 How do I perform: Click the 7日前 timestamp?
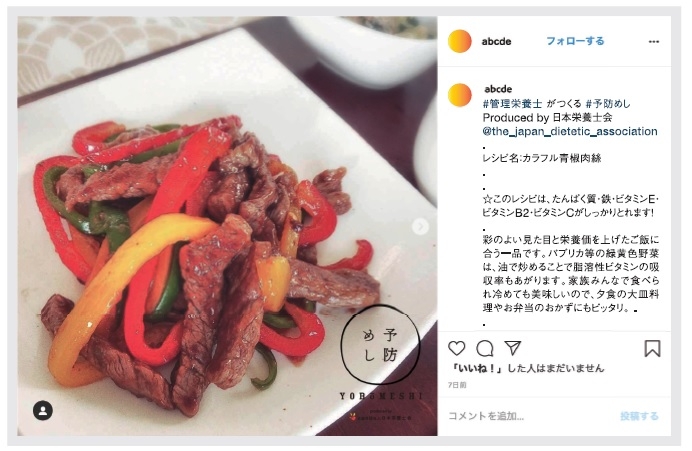pos(457,385)
